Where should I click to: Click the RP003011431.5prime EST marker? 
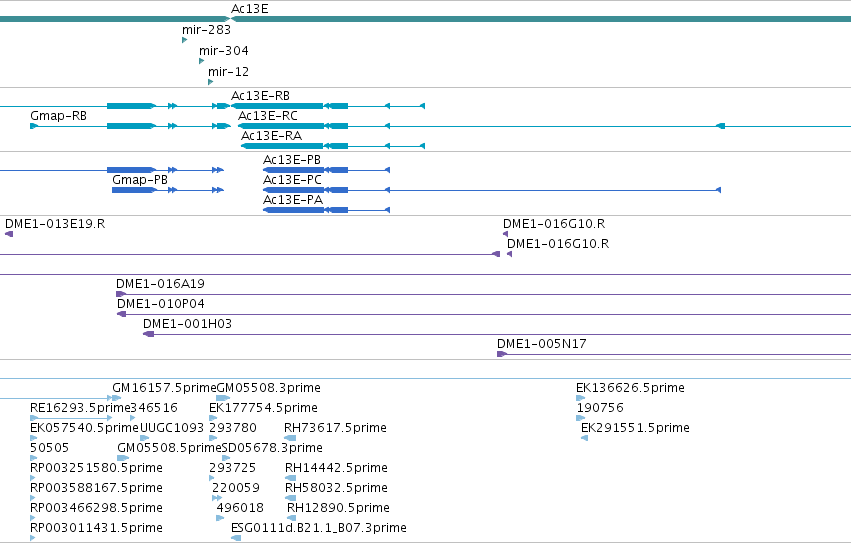[33, 538]
